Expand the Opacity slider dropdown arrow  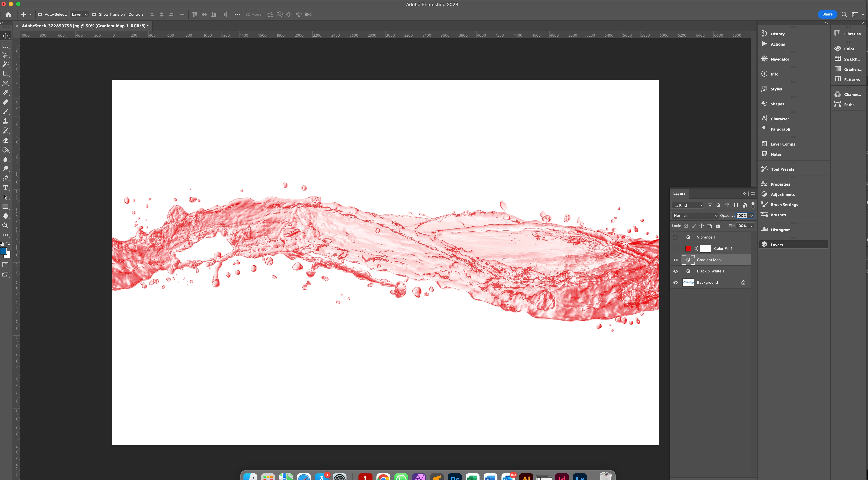tap(751, 216)
